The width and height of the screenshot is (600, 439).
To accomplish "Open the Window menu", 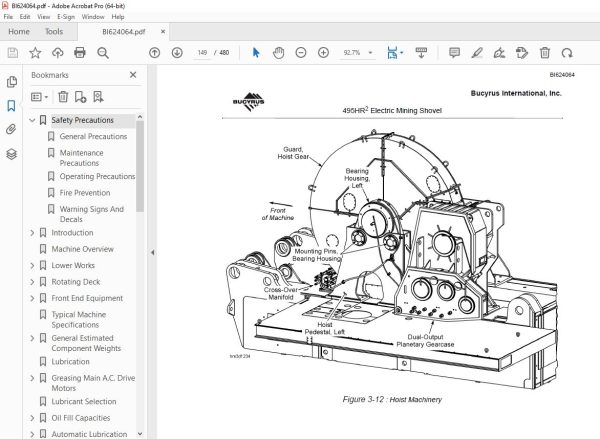I will pyautogui.click(x=93, y=17).
